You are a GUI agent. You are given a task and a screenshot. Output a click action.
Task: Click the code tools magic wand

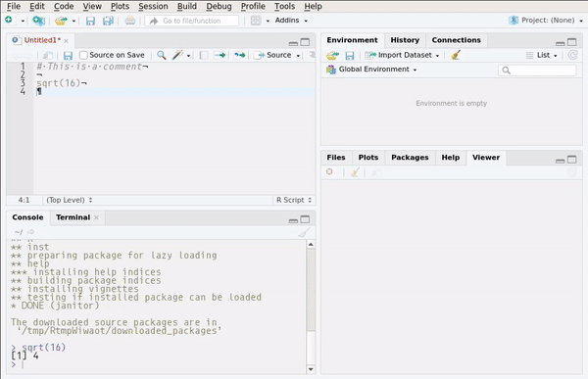click(177, 55)
